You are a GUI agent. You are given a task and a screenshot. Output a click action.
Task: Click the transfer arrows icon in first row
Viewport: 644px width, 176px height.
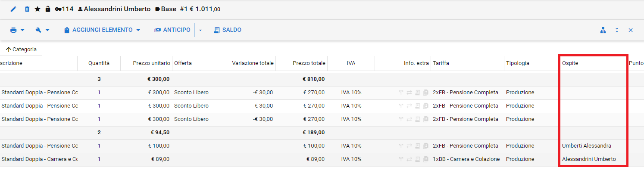pos(410,93)
